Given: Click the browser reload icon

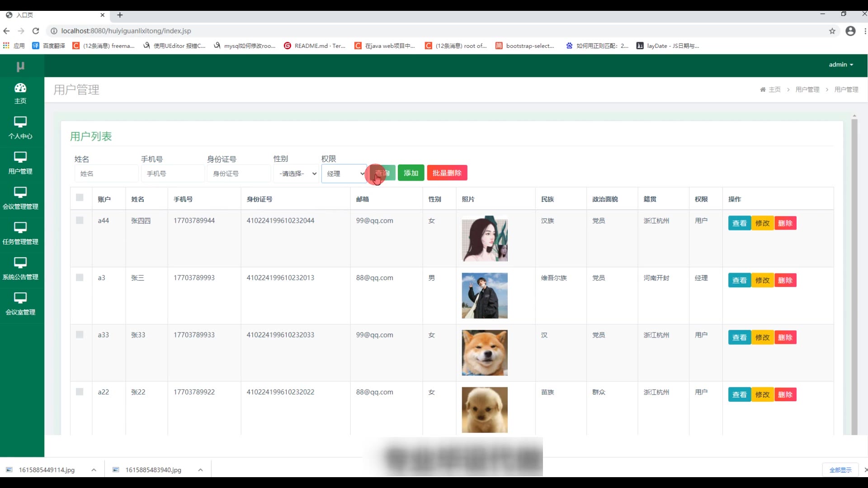Looking at the screenshot, I should pos(36,31).
